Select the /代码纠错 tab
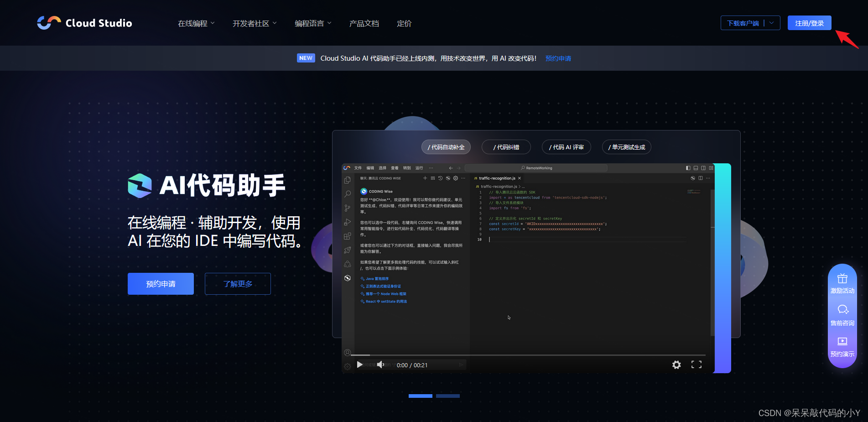Screen dimensions: 868x422 tap(506, 147)
